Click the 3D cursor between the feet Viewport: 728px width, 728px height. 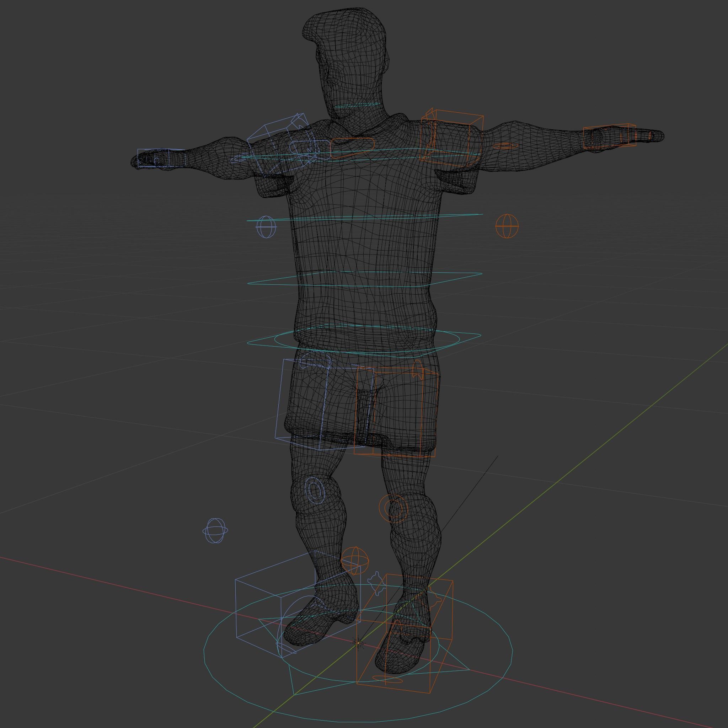[x=358, y=643]
